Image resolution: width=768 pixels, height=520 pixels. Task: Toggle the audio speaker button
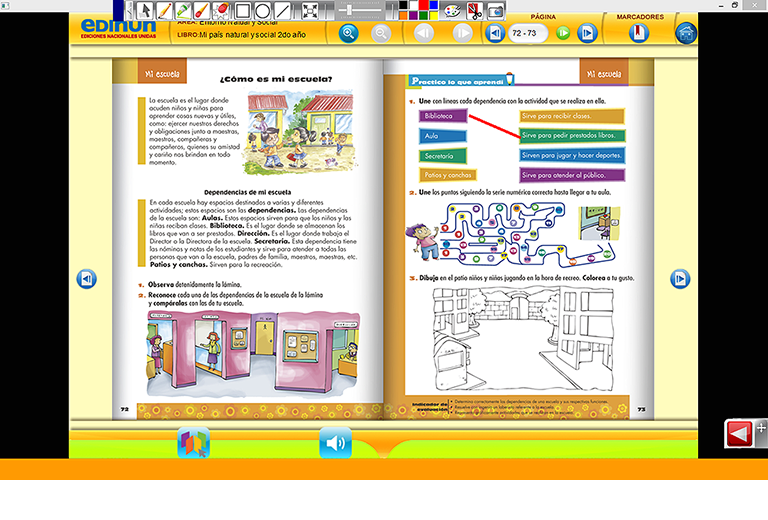[335, 443]
